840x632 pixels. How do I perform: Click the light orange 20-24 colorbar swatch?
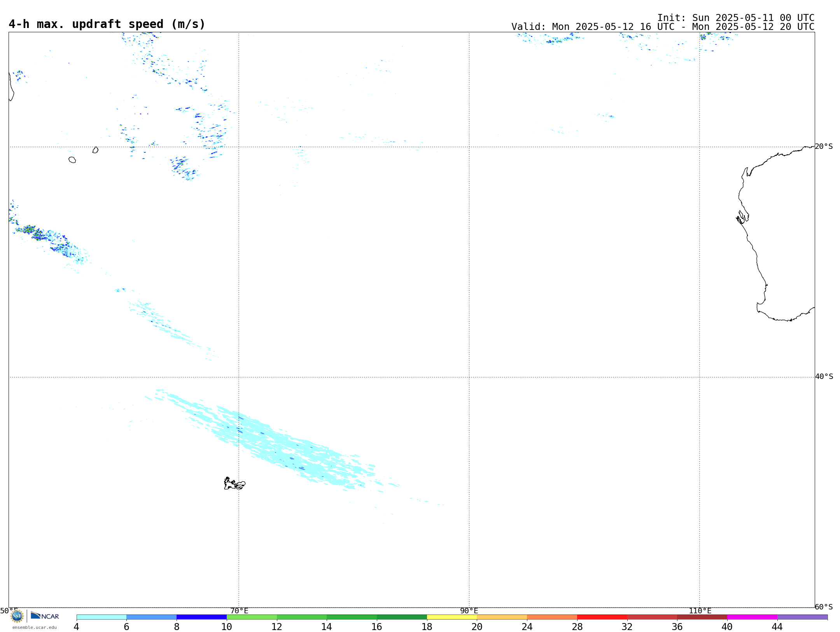pyautogui.click(x=502, y=617)
